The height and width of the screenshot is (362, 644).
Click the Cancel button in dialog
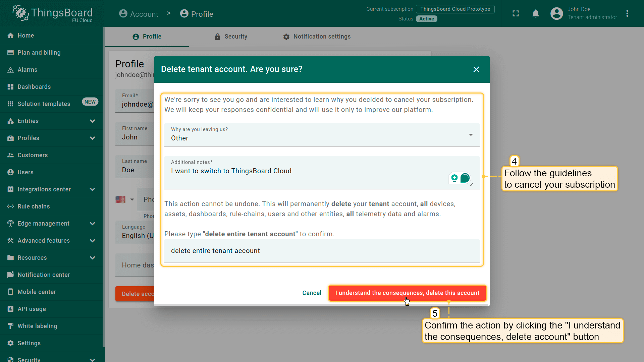tap(311, 293)
